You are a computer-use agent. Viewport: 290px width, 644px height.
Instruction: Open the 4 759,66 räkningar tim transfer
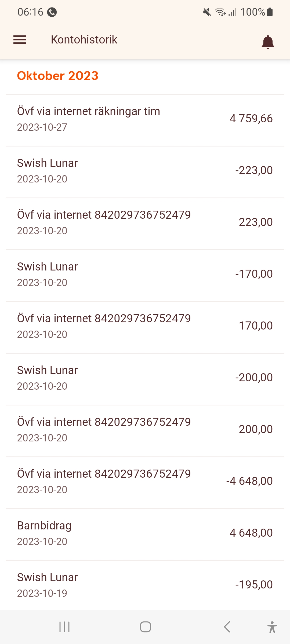click(x=145, y=119)
